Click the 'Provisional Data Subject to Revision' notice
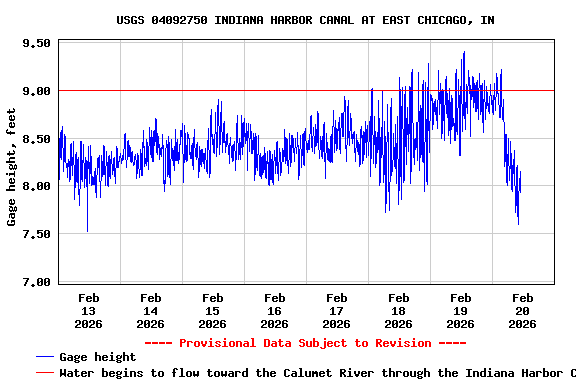 pyautogui.click(x=305, y=343)
